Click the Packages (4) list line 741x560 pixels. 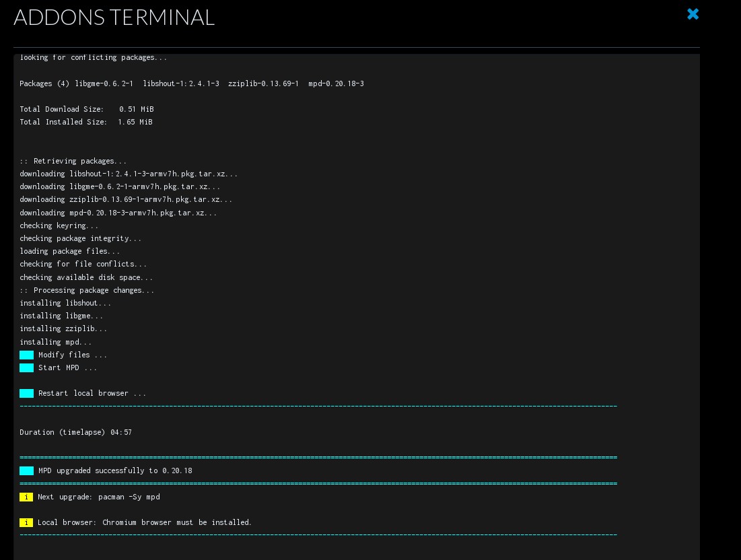[191, 83]
